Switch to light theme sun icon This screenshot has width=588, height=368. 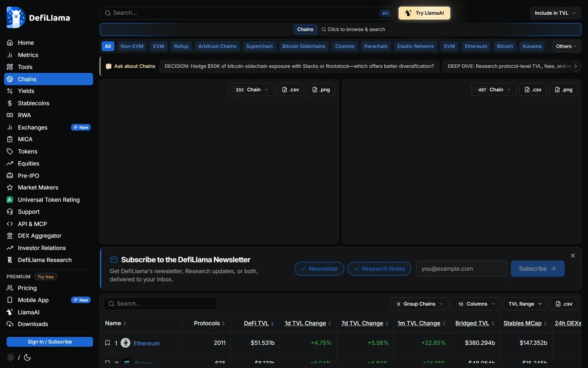[x=10, y=357]
